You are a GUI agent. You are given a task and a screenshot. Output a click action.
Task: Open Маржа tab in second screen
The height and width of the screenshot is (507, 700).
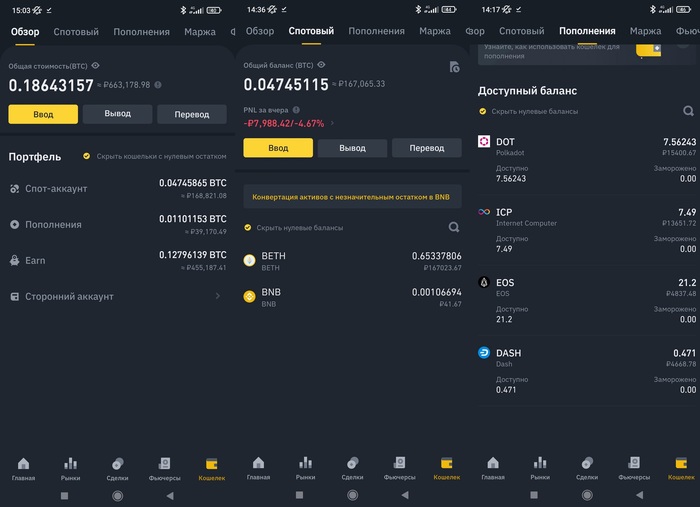(435, 31)
